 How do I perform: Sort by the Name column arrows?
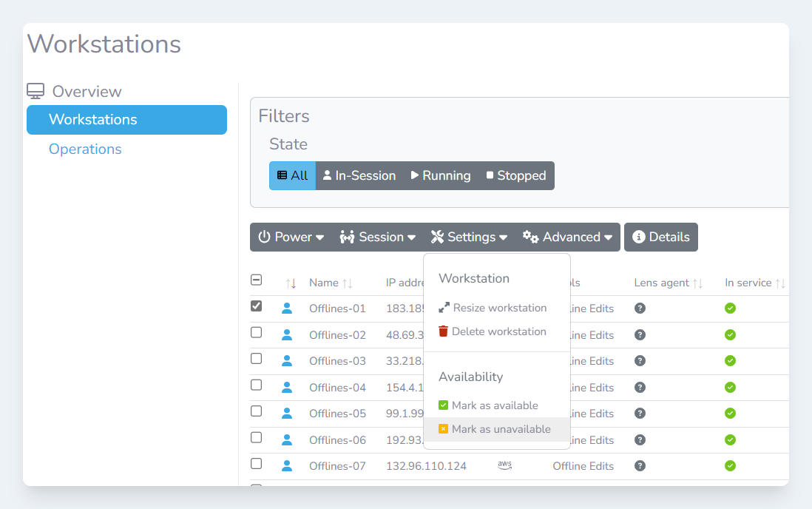pos(348,283)
